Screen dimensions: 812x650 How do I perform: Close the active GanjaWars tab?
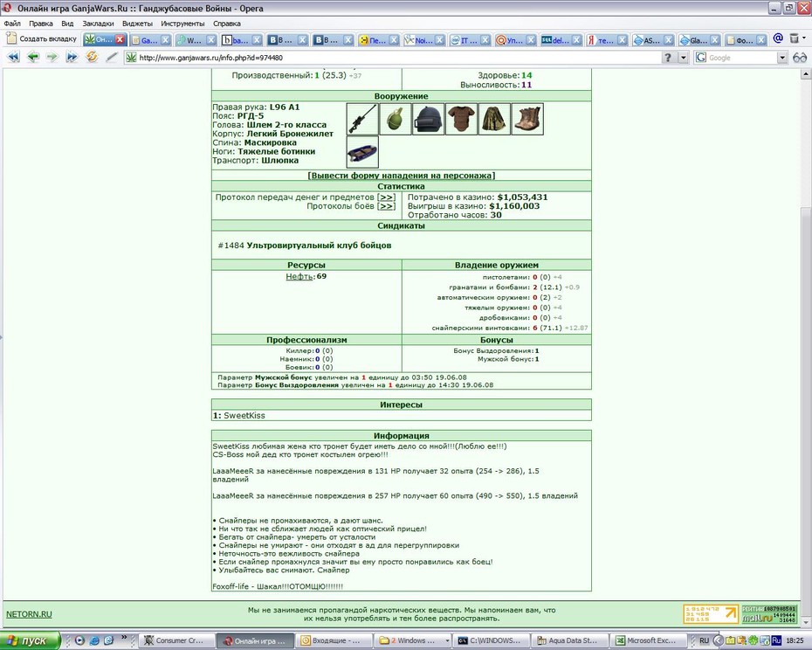pyautogui.click(x=120, y=39)
